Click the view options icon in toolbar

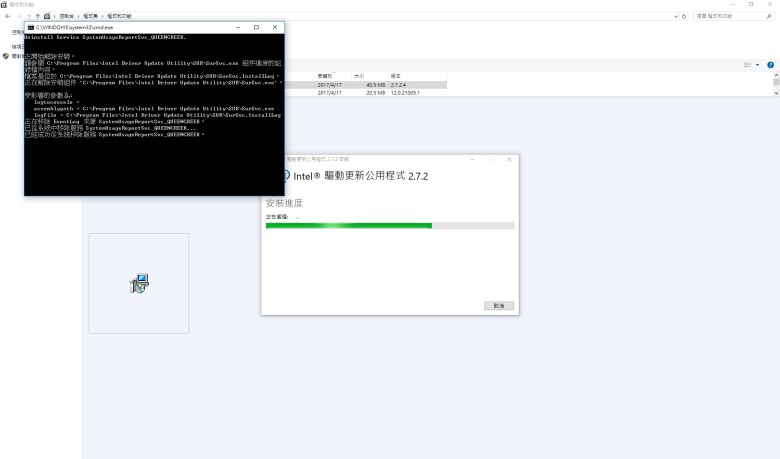click(748, 65)
